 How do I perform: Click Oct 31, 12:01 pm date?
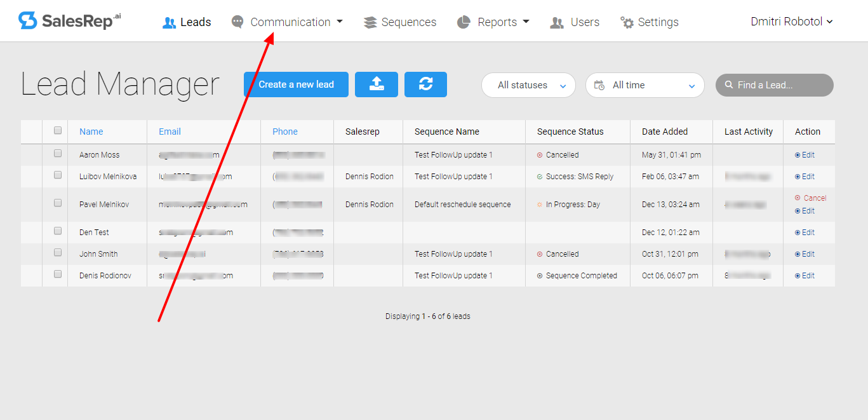(670, 254)
